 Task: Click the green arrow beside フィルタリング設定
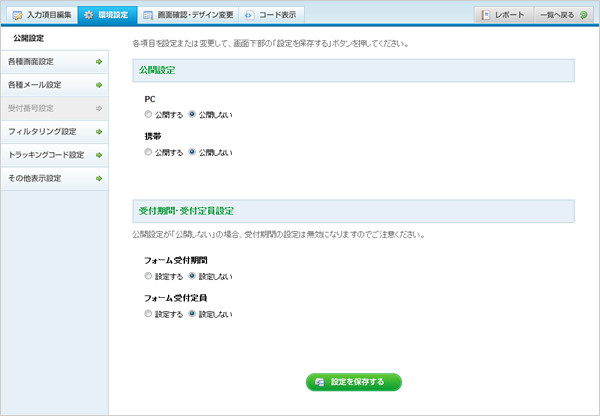coord(99,132)
